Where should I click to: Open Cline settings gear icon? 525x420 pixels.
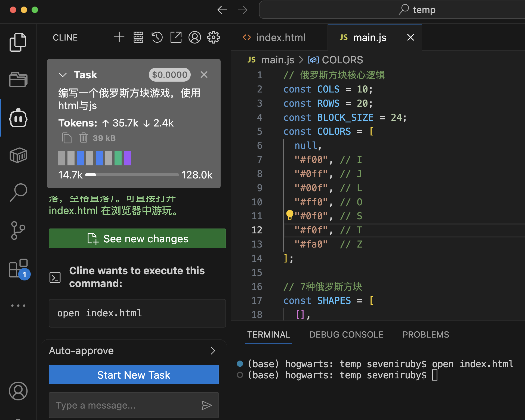pyautogui.click(x=214, y=37)
